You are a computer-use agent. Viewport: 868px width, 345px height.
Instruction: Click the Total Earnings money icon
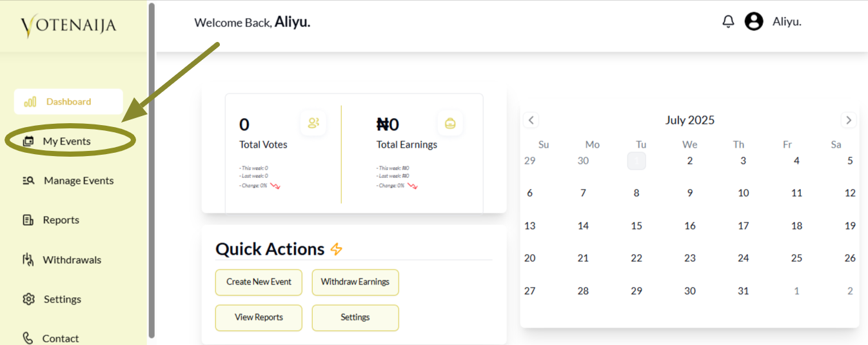[x=450, y=123]
